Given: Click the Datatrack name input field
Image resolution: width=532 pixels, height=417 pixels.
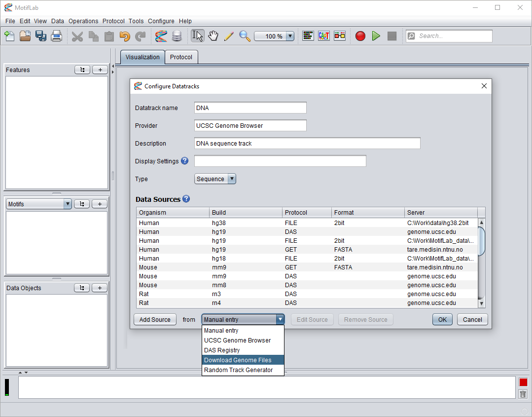Looking at the screenshot, I should tap(250, 108).
